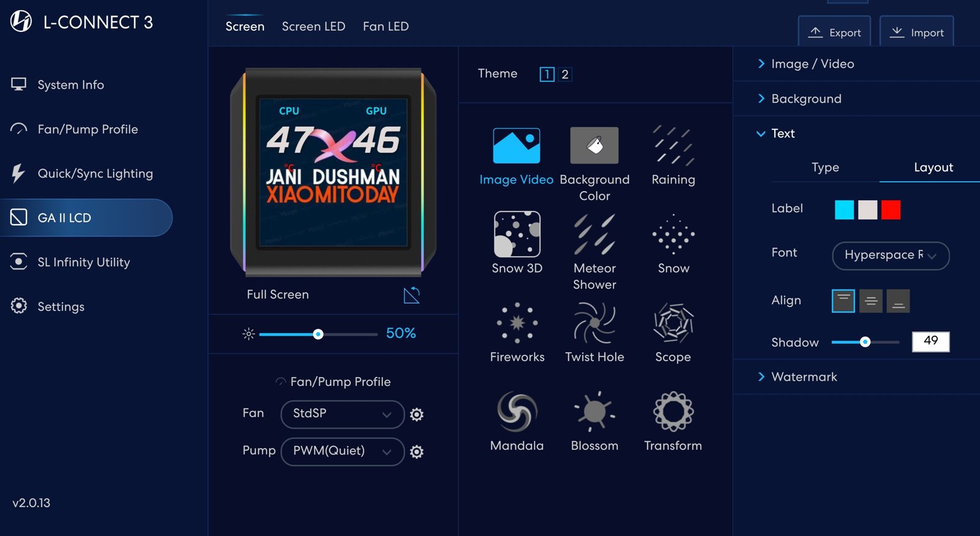
Task: Expand the Watermark section
Action: [x=804, y=377]
